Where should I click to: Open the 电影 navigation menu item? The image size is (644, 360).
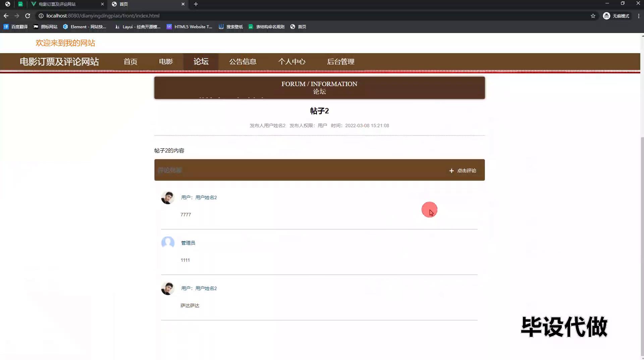[x=166, y=61]
